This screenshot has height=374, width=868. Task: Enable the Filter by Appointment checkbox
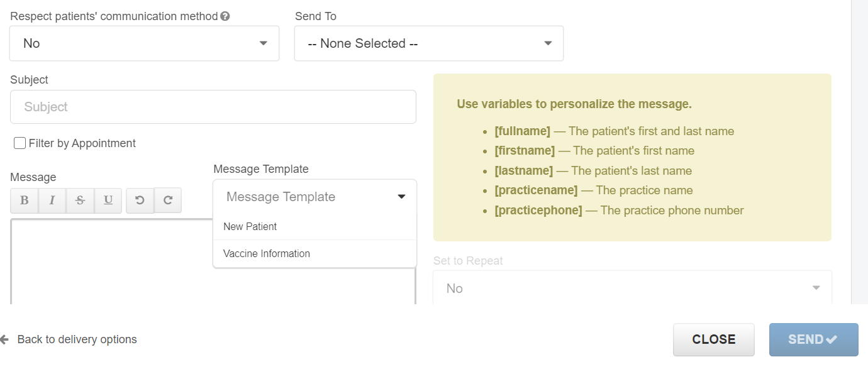pos(19,143)
